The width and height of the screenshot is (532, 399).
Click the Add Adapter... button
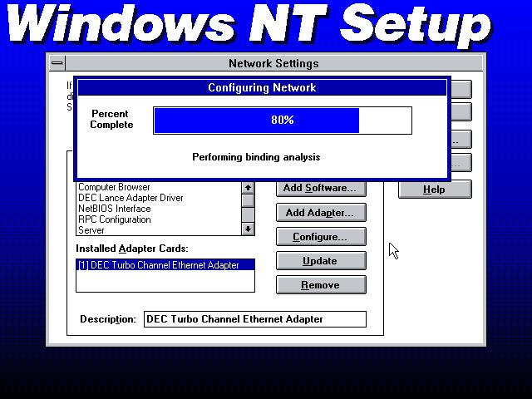[321, 213]
